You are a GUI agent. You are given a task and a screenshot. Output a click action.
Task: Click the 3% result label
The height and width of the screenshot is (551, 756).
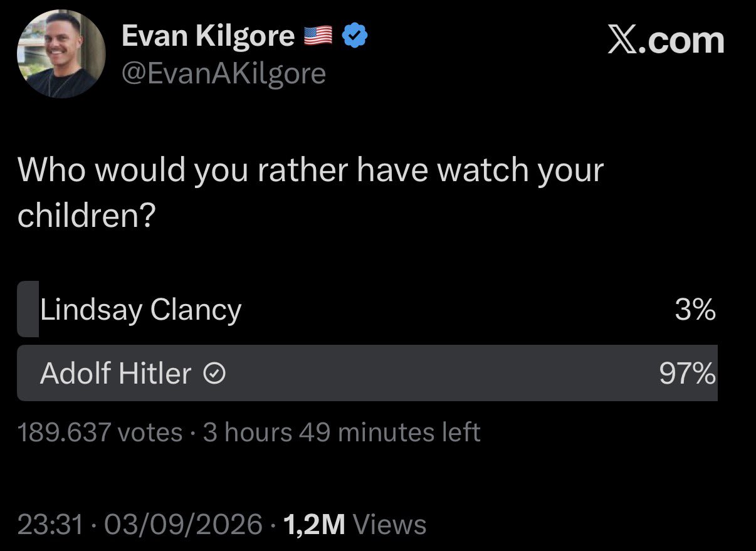pyautogui.click(x=695, y=310)
